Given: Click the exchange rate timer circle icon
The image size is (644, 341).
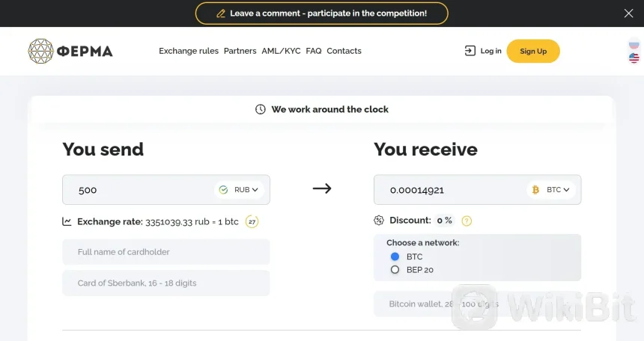Looking at the screenshot, I should 252,221.
